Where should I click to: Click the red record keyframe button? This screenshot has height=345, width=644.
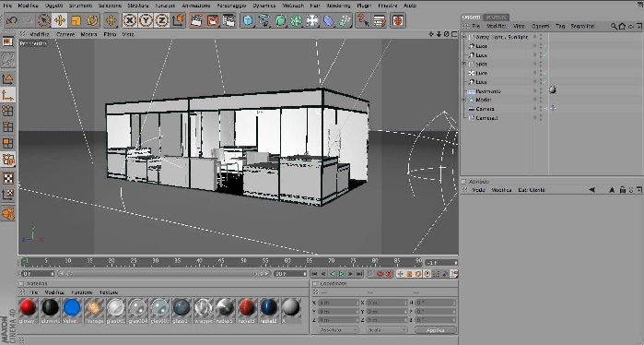pos(380,274)
